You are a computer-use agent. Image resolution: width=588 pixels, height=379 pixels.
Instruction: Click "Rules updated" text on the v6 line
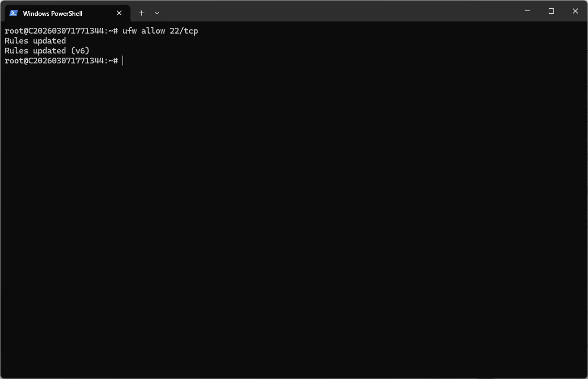point(35,51)
